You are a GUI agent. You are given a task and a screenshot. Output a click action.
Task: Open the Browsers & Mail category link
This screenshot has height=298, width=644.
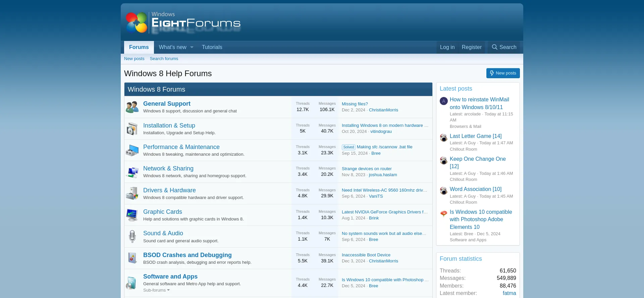465,127
